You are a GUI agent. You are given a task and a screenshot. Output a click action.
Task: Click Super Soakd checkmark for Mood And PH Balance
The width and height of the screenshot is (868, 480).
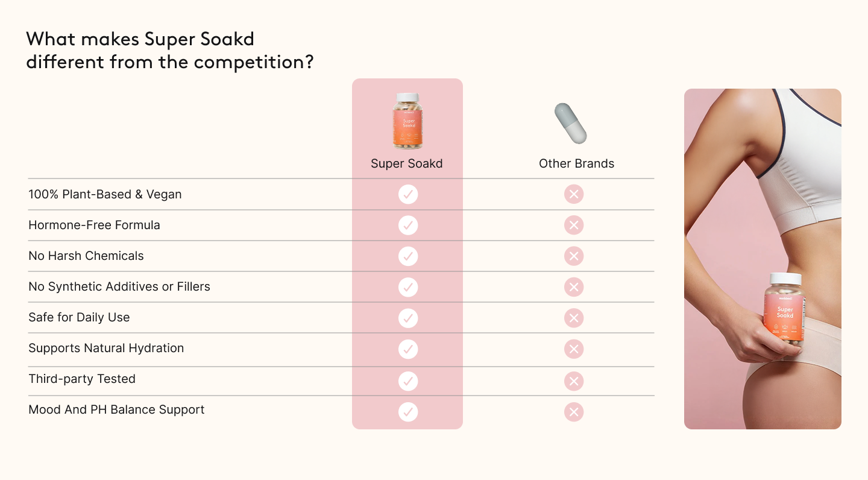(x=408, y=412)
